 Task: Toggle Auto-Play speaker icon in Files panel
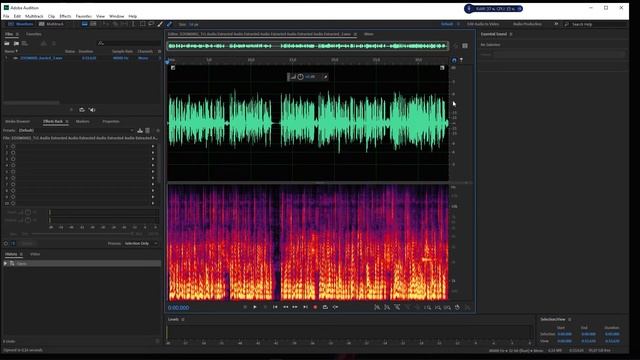pyautogui.click(x=92, y=110)
